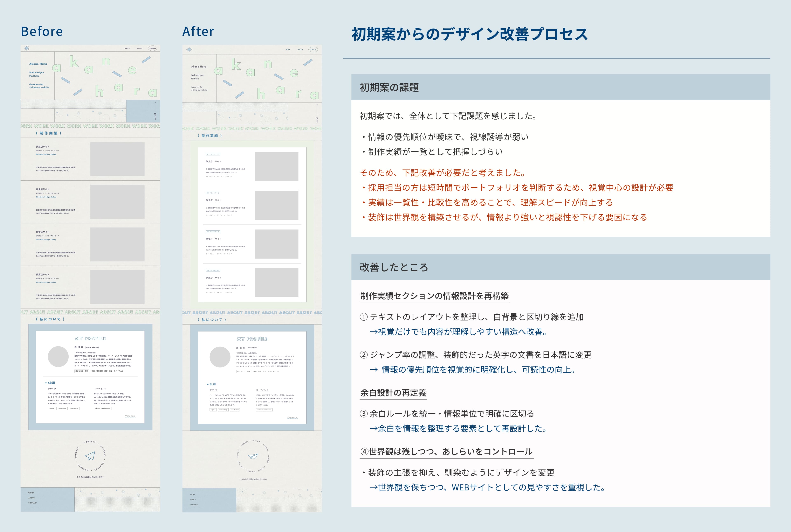The height and width of the screenshot is (532, 791).
Task: Open CONTACT link in the After mockup footer
Action: (x=194, y=505)
